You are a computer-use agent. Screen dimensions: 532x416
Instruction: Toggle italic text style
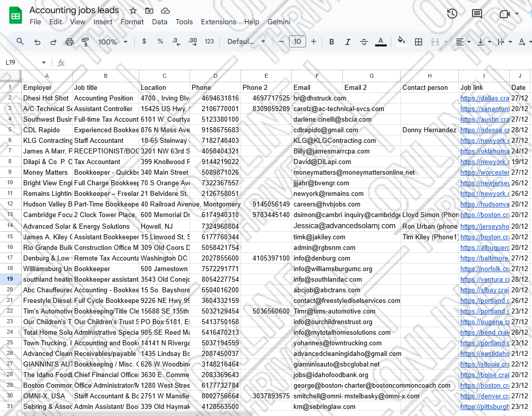(347, 42)
